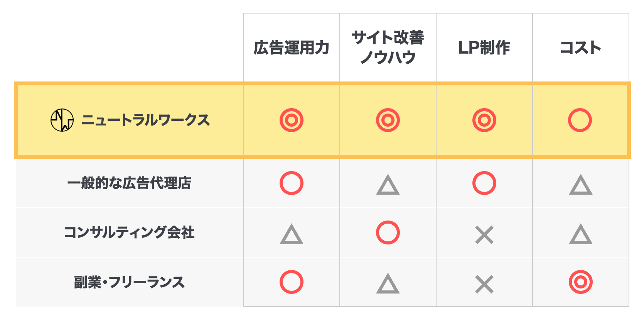Select the サイト改善ノウハウ column header
644x319 pixels.
388,48
